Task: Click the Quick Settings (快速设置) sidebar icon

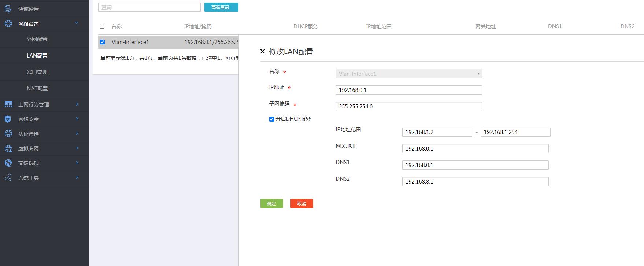Action: [8, 9]
